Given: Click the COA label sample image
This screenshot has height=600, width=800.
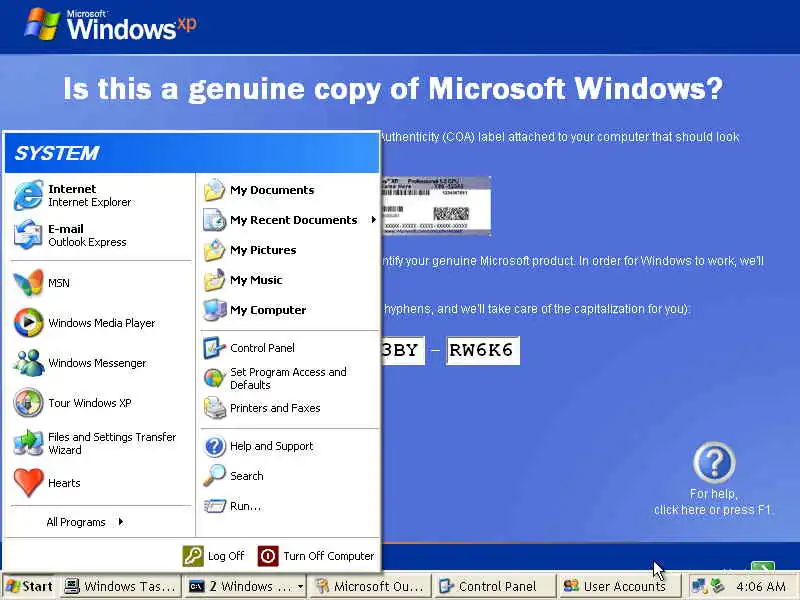Looking at the screenshot, I should 436,206.
